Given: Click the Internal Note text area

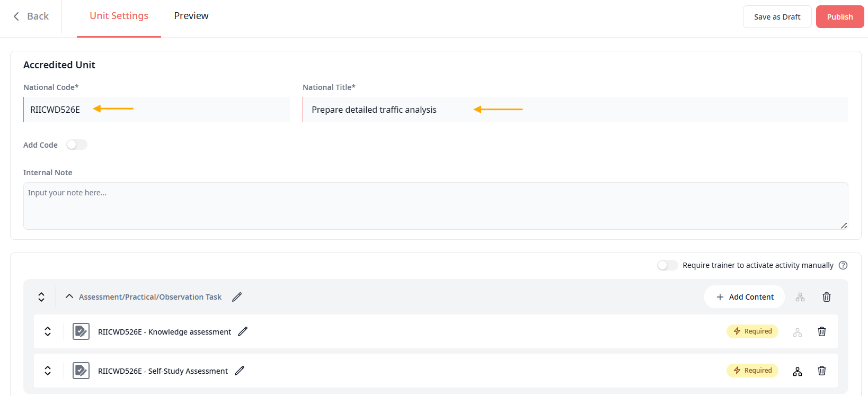Looking at the screenshot, I should tap(436, 206).
